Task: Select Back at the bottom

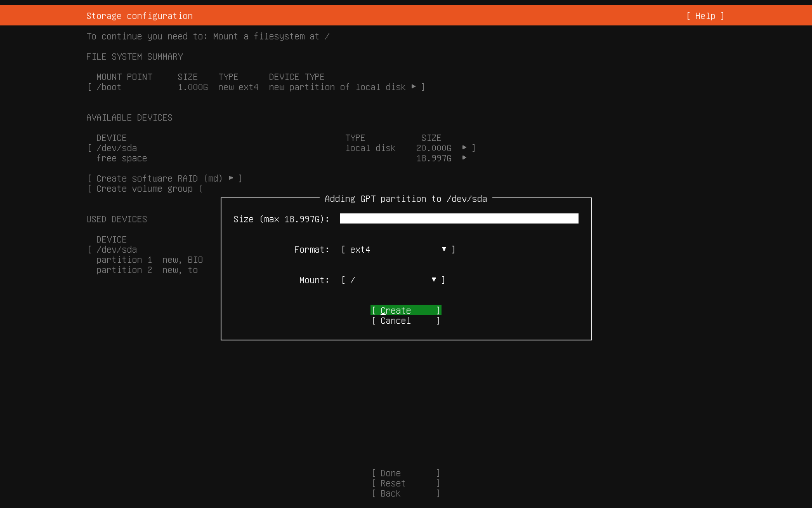Action: (405, 493)
